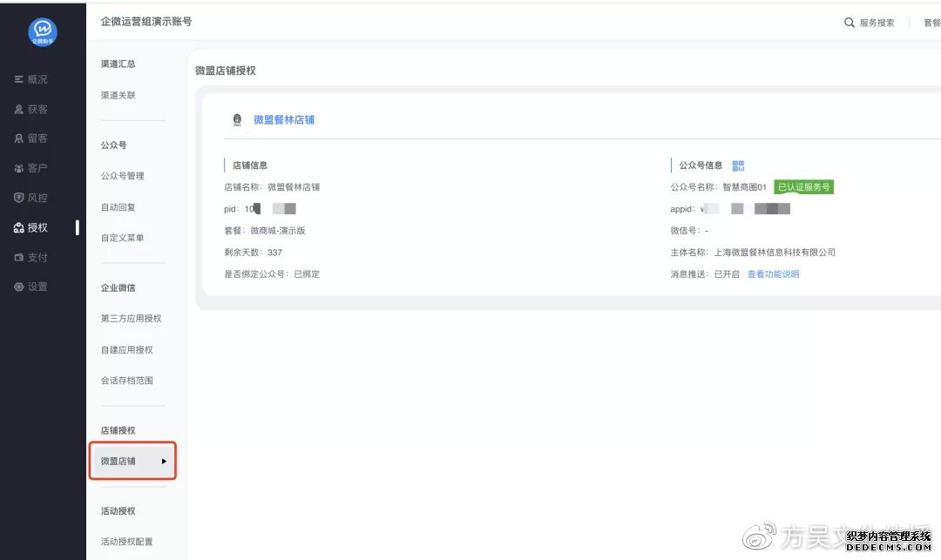Open 设置 settings in the sidebar

click(31, 287)
